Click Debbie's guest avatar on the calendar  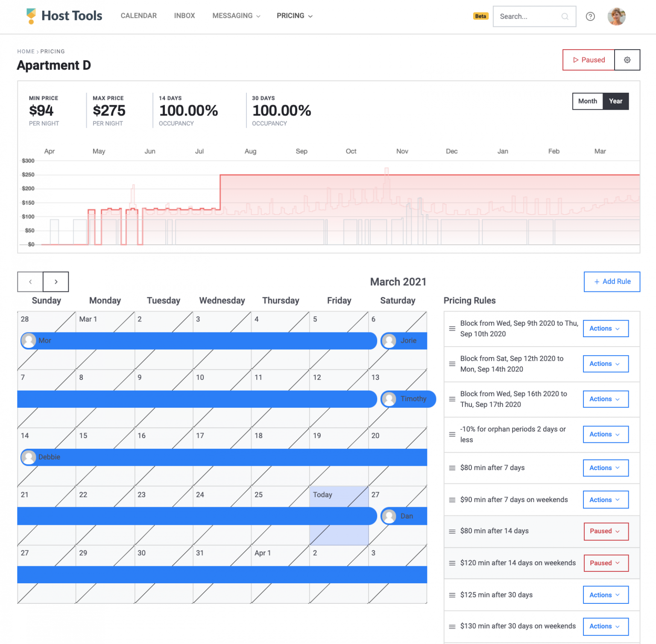[29, 457]
